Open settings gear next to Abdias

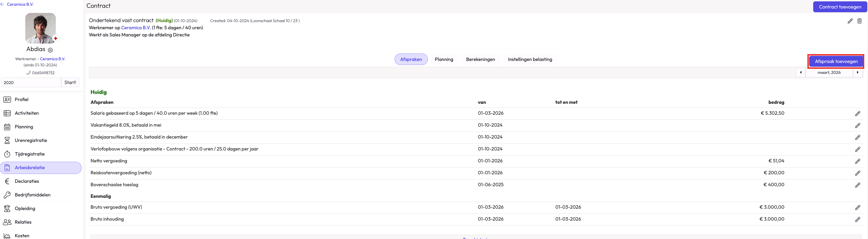click(x=50, y=50)
